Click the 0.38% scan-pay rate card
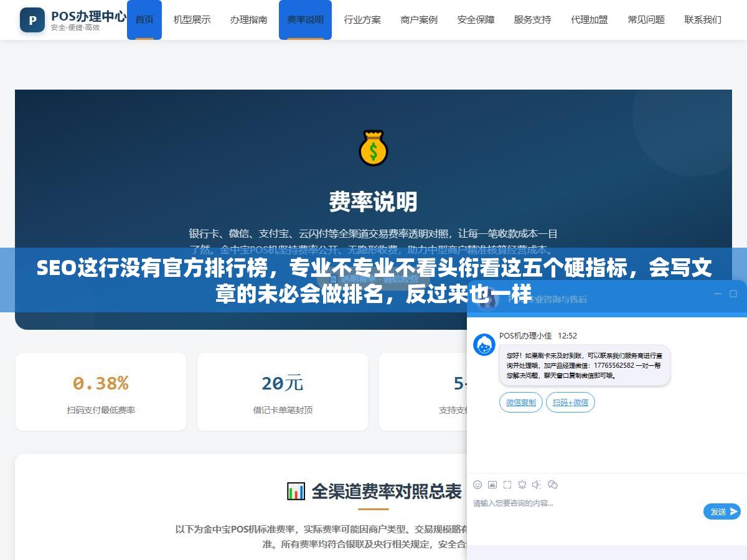747x560 pixels. (x=101, y=391)
